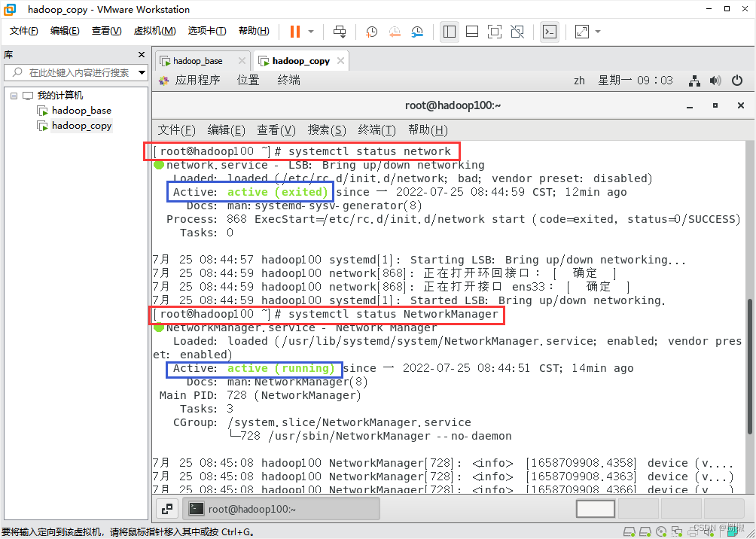
Task: Open the GNOME 位置 menu
Action: click(x=248, y=80)
